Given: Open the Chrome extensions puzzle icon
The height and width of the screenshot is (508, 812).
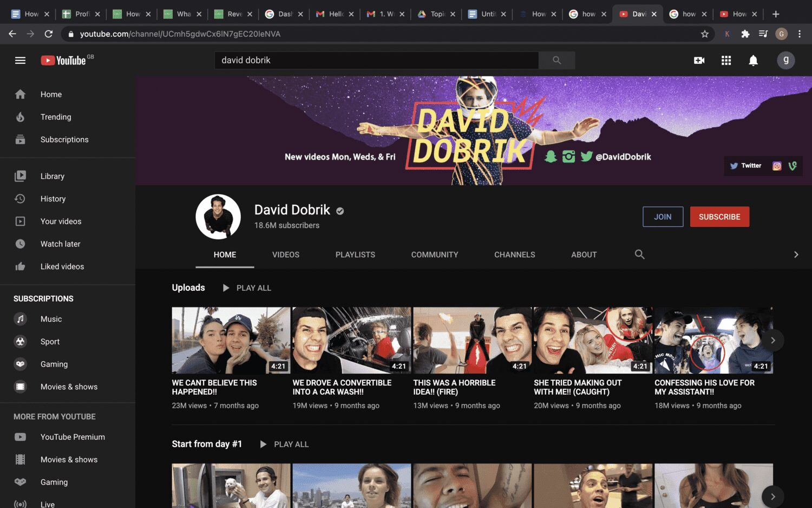Looking at the screenshot, I should pyautogui.click(x=745, y=34).
